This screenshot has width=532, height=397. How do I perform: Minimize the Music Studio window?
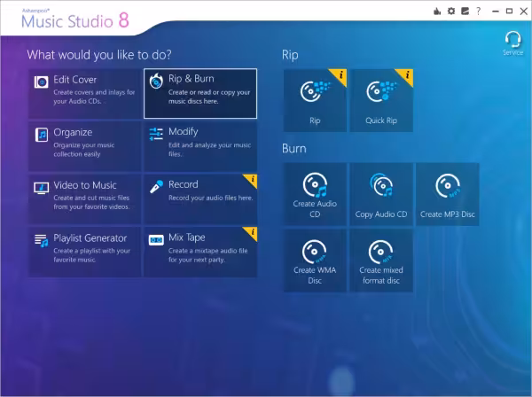pos(496,12)
